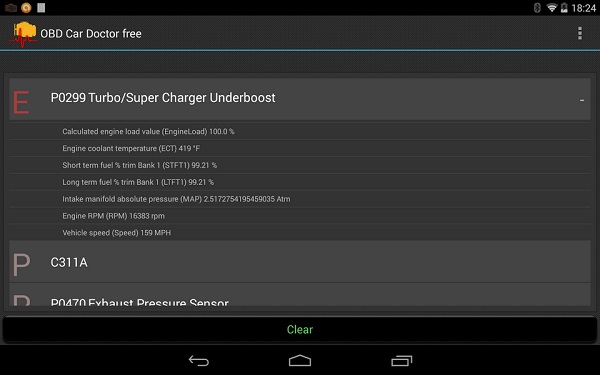Tap the 18:24 clock in status bar
The image size is (600, 375).
tap(583, 8)
